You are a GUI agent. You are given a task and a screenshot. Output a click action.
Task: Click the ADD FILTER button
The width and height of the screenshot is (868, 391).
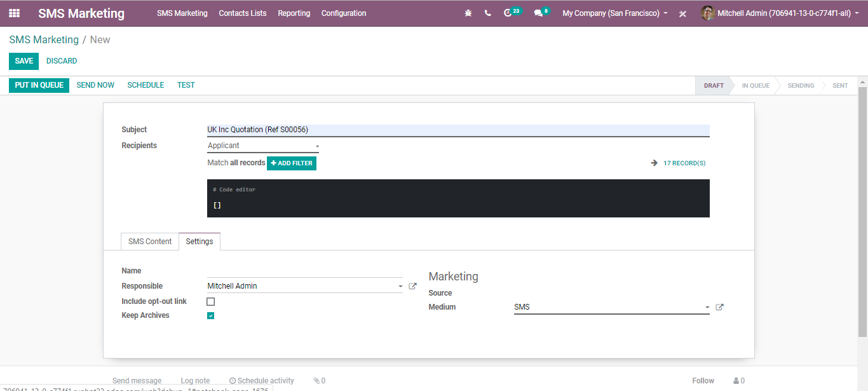point(292,163)
